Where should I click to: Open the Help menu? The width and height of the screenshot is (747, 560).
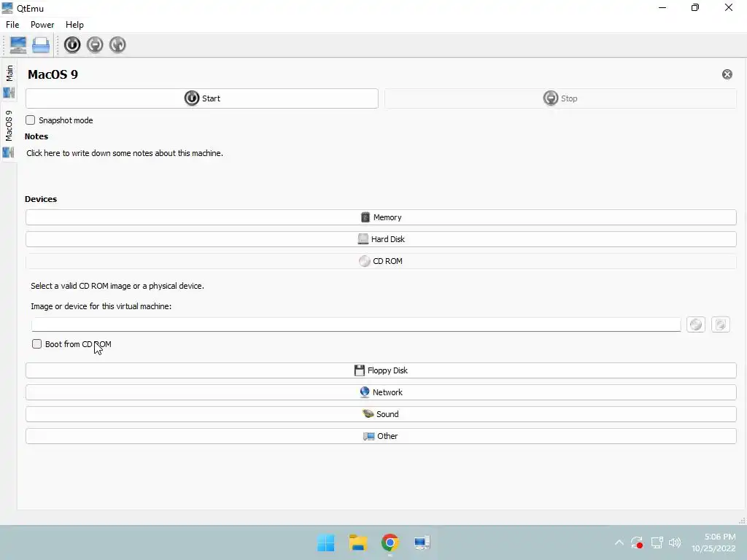[x=75, y=25]
